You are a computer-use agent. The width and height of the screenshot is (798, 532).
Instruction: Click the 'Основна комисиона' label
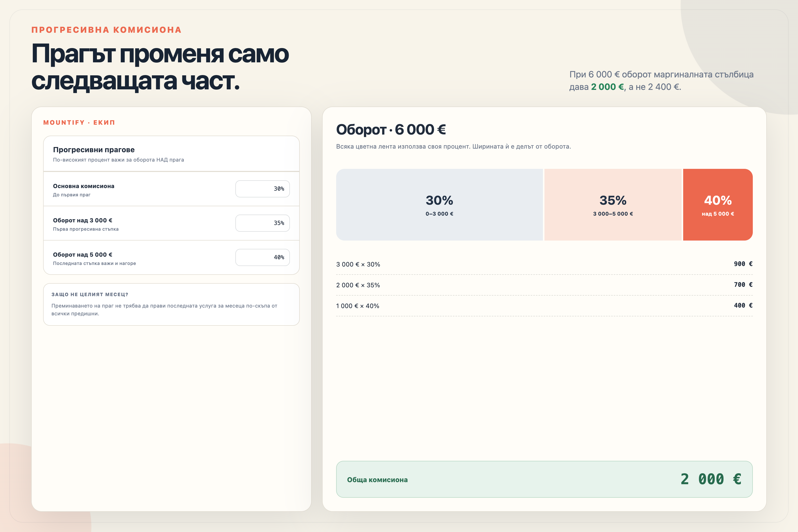coord(83,186)
